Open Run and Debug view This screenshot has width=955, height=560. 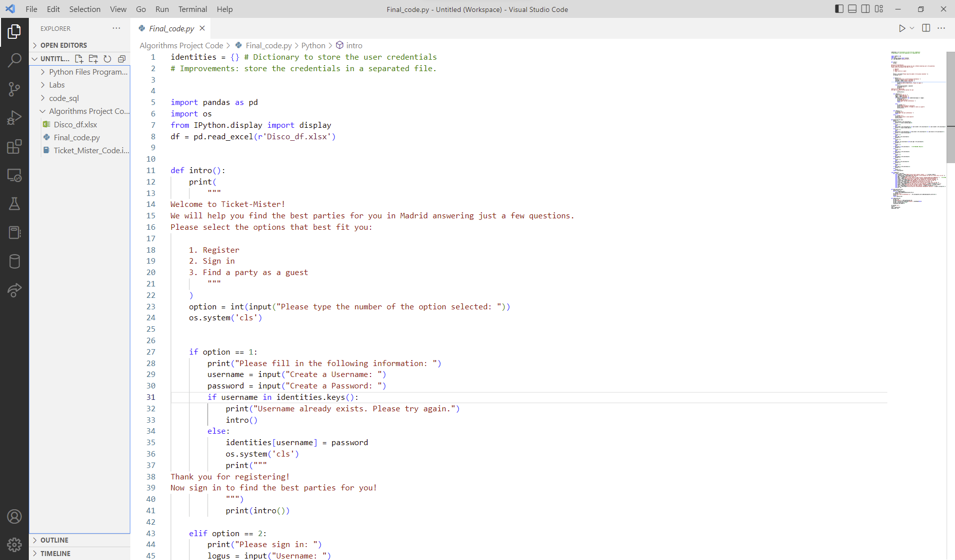coord(14,118)
